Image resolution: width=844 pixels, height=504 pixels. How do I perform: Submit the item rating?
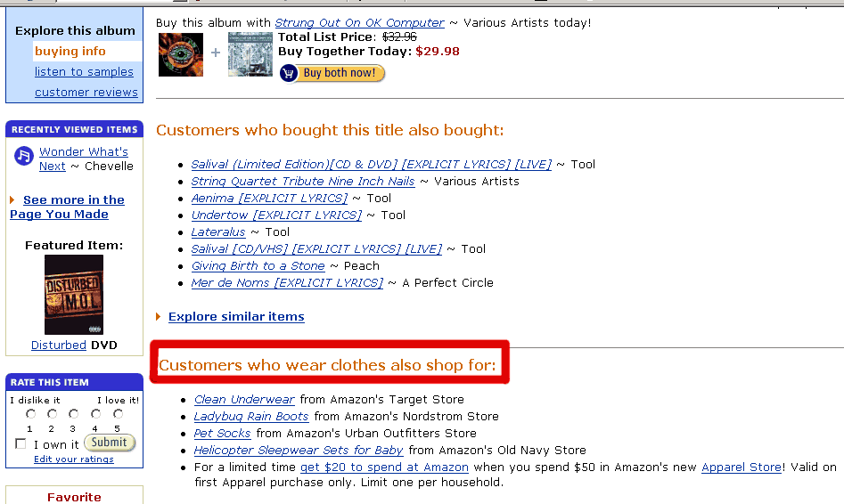[110, 443]
